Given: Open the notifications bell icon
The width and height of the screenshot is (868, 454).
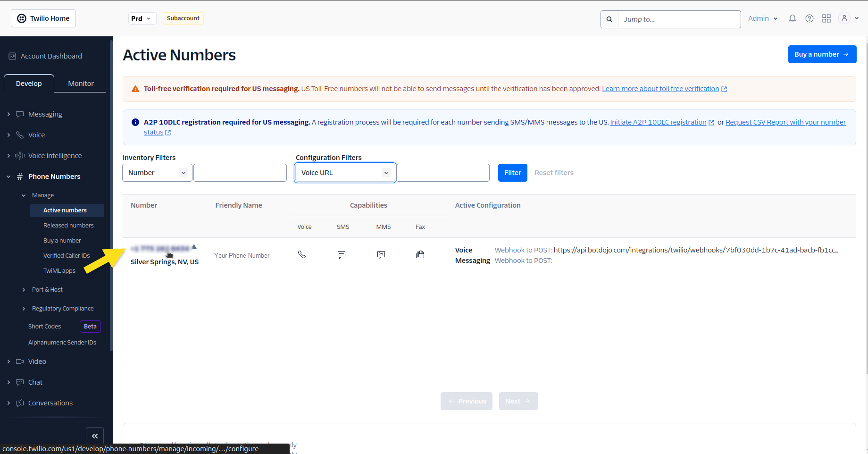Looking at the screenshot, I should click(793, 18).
